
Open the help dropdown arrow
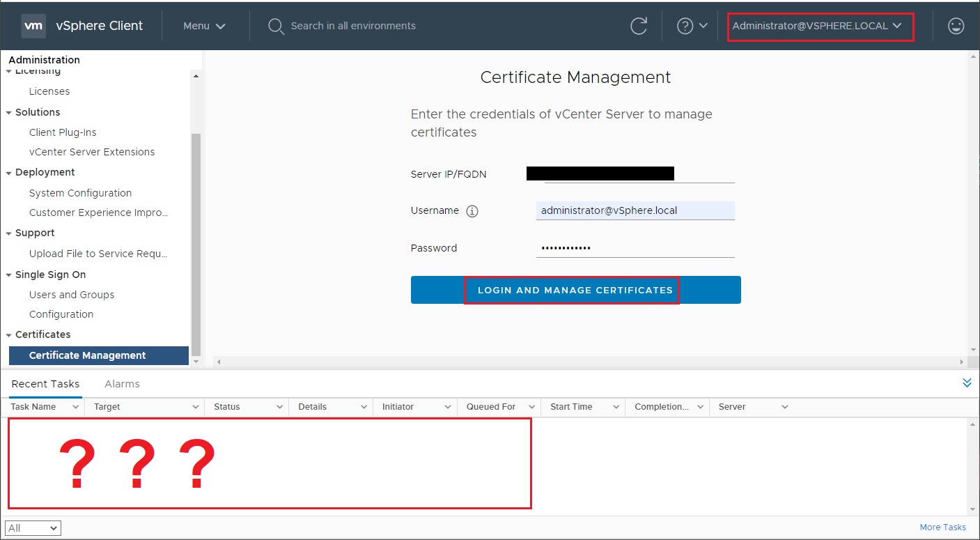point(703,26)
